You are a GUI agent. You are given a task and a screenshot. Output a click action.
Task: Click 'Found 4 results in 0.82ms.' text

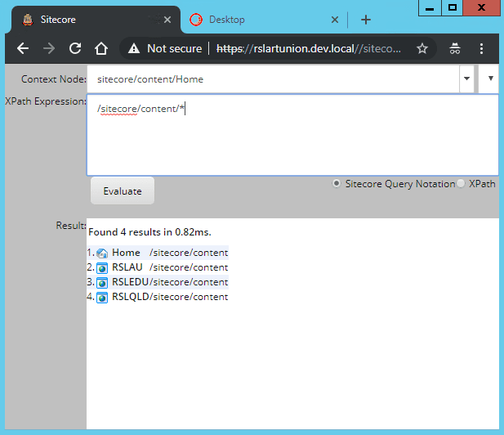pyautogui.click(x=149, y=232)
